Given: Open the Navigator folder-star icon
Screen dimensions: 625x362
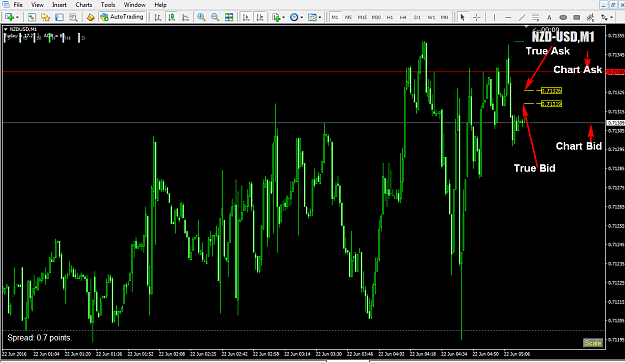Looking at the screenshot, I should [x=45, y=17].
